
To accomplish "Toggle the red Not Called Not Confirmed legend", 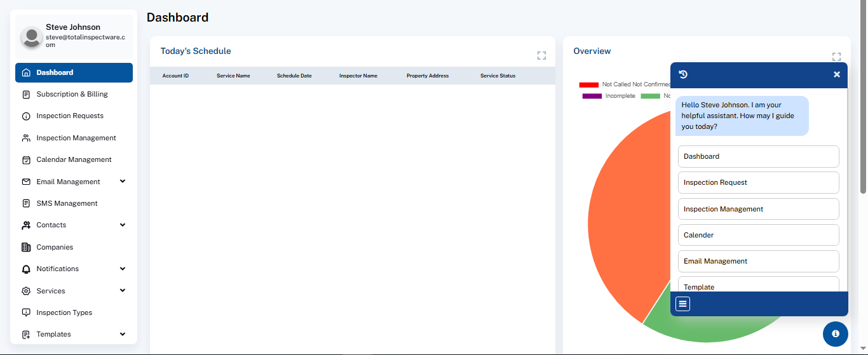I will point(589,84).
